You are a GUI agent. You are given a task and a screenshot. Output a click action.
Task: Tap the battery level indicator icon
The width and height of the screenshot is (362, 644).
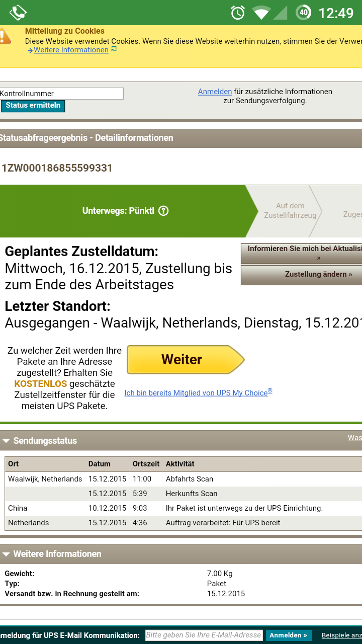click(x=303, y=12)
